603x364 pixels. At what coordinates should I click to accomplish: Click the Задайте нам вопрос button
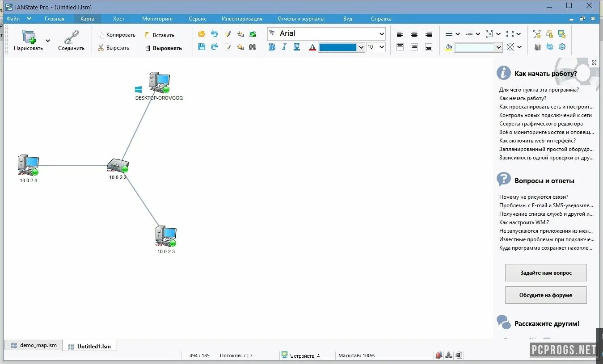(546, 272)
